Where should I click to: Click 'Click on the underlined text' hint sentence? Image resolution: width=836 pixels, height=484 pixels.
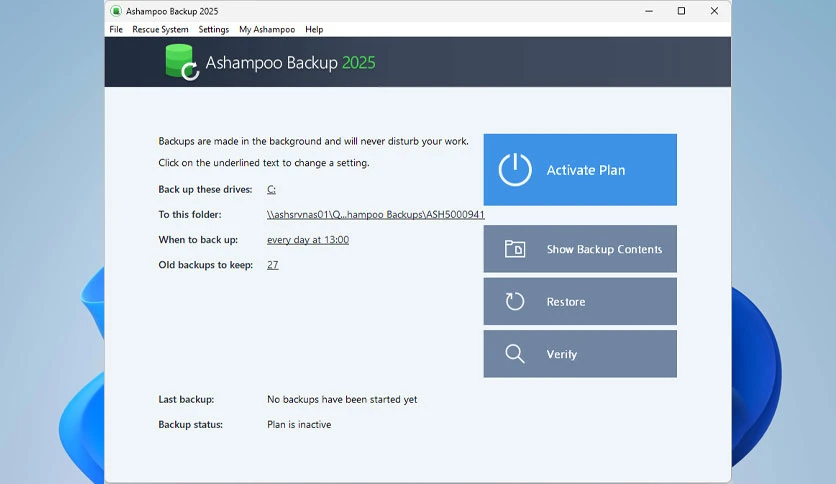point(263,163)
